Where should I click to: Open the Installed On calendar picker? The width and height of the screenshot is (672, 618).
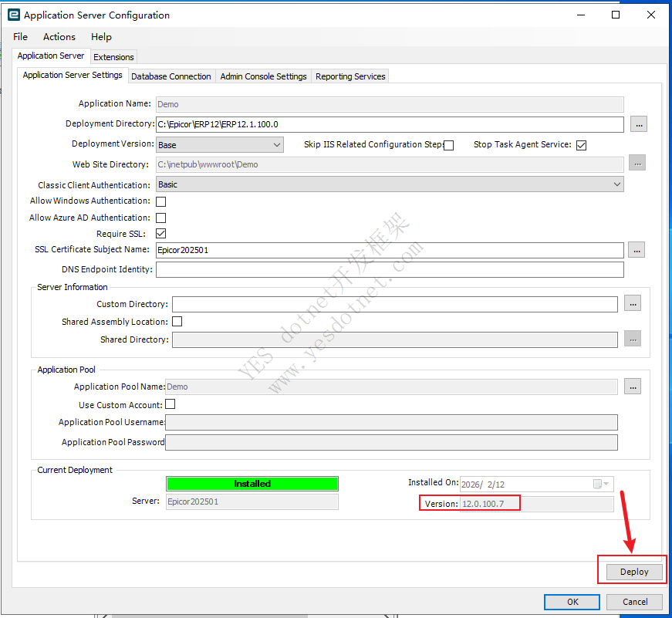click(601, 484)
